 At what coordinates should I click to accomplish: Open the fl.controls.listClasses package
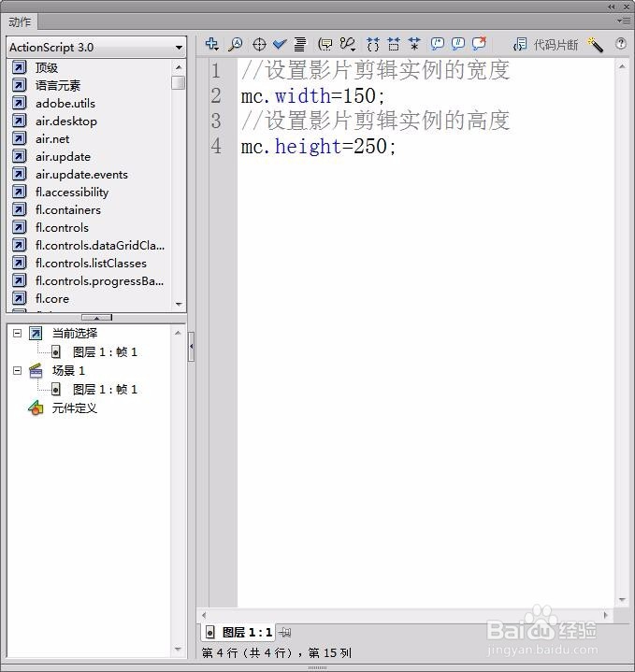[x=91, y=264]
